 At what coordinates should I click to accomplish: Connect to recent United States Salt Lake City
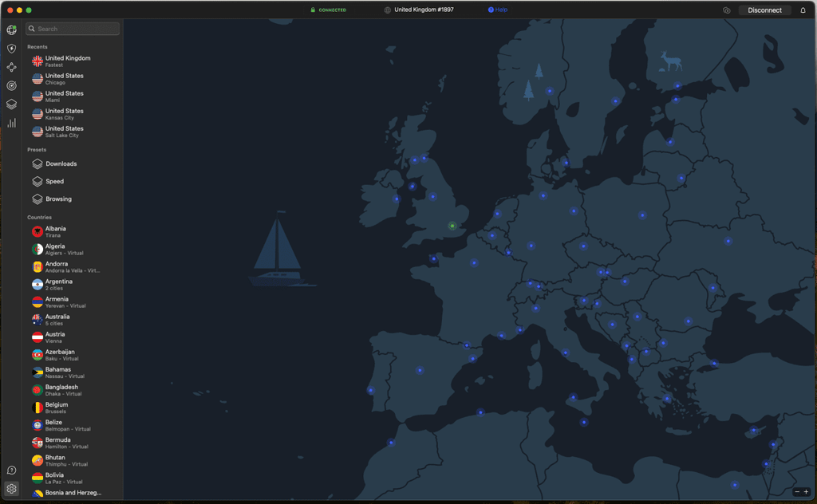coord(73,132)
